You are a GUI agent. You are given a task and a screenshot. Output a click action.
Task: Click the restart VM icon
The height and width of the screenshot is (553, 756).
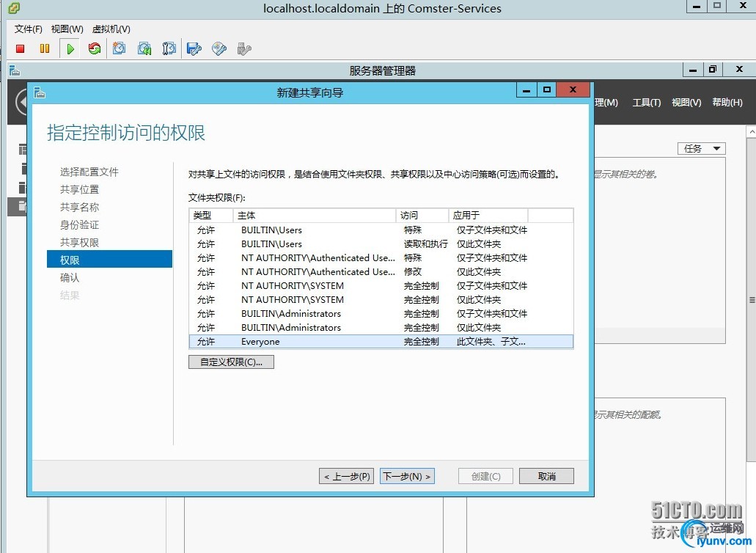pyautogui.click(x=95, y=48)
